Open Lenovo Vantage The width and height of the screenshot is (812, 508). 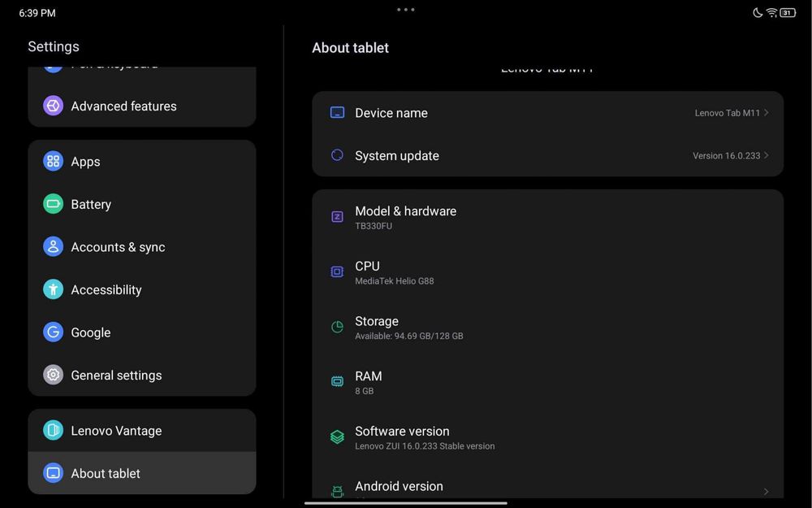pos(142,430)
